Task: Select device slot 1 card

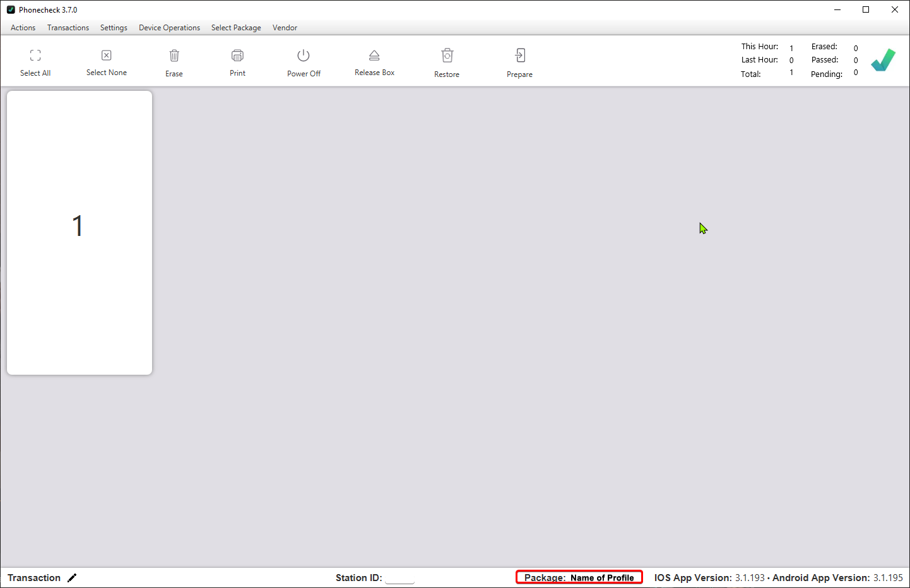Action: tap(80, 233)
